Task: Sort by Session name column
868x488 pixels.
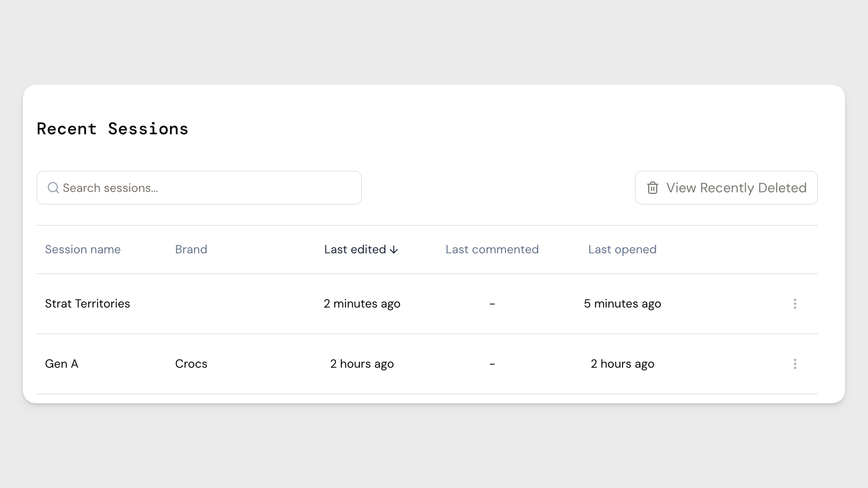Action: [83, 250]
